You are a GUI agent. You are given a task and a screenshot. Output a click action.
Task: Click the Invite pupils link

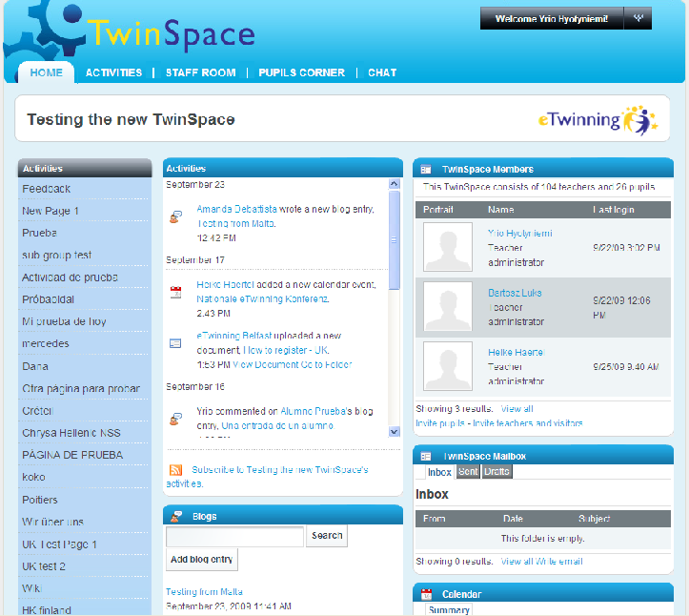[440, 423]
